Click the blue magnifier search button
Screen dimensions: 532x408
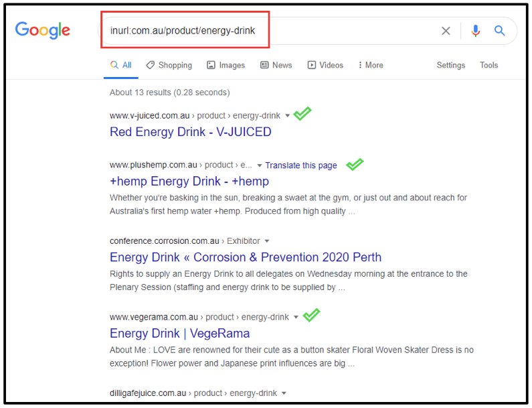coord(499,31)
